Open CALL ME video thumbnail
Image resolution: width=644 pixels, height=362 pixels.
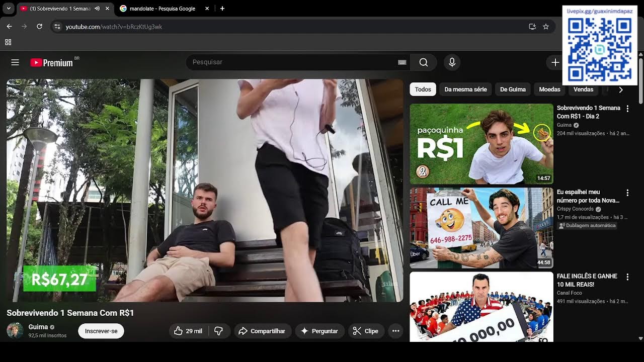[481, 228]
